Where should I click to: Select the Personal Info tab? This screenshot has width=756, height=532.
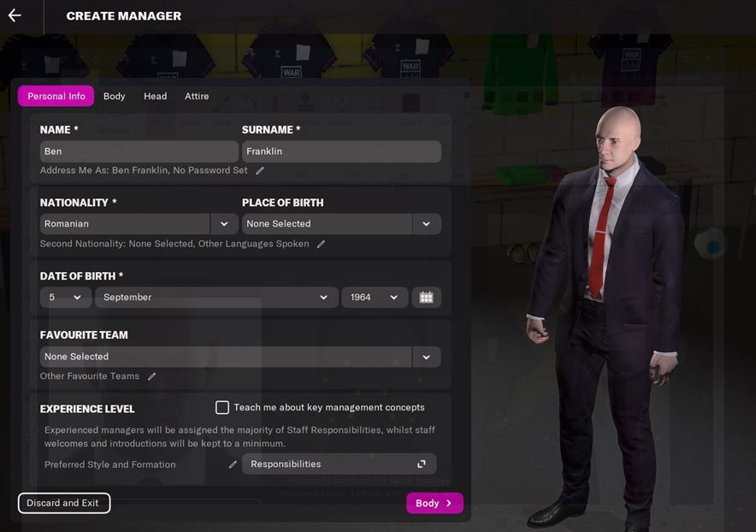(x=56, y=96)
